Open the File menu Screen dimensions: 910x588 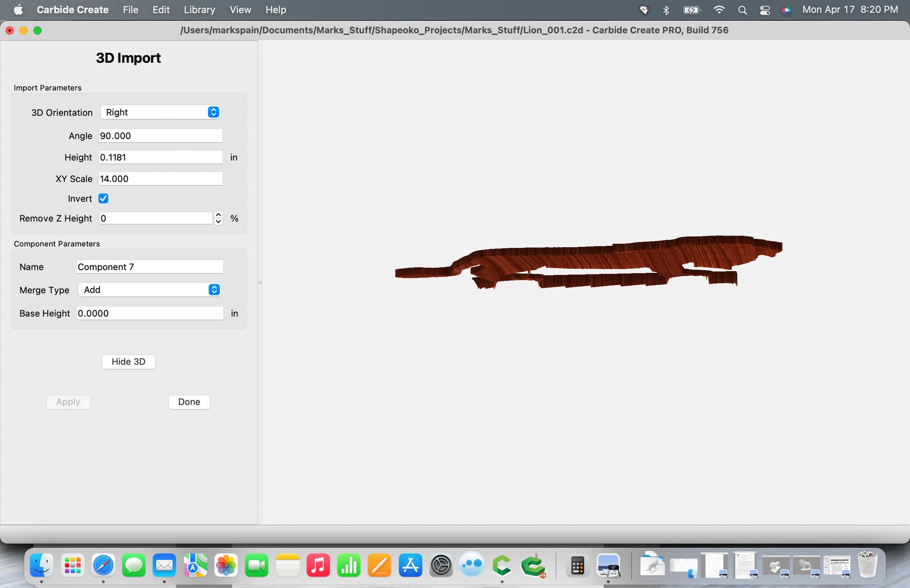[x=130, y=9]
